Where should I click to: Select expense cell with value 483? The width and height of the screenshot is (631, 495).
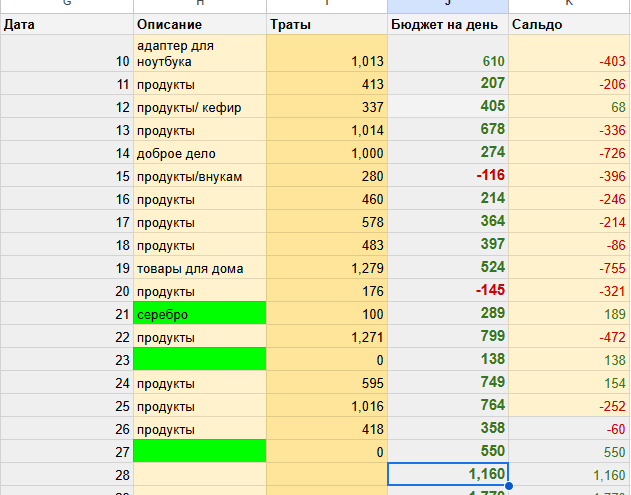(x=327, y=244)
